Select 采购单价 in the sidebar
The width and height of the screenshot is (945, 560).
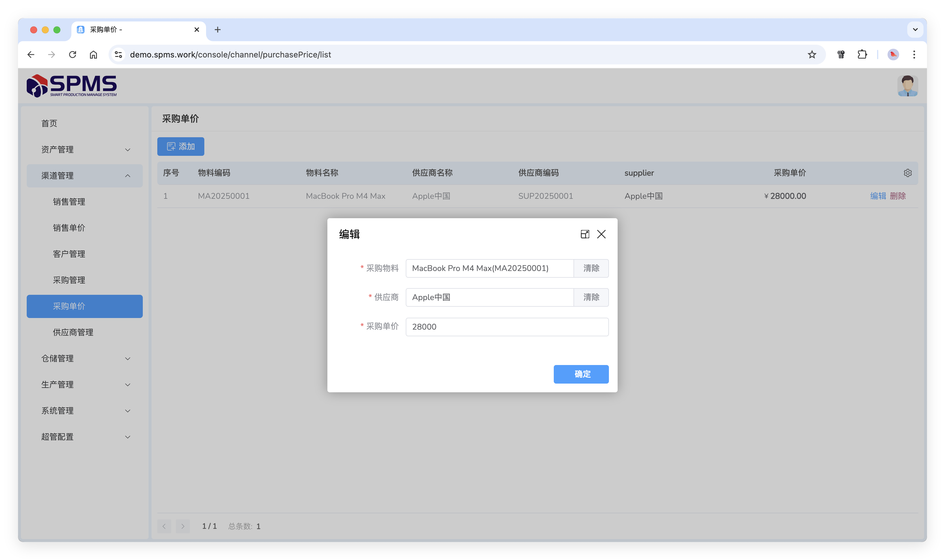[x=84, y=306]
